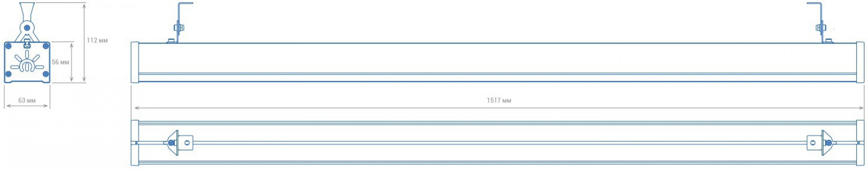The image size is (868, 169).
Task: Click the 1517 мм length dimension label
Action: pyautogui.click(x=499, y=100)
